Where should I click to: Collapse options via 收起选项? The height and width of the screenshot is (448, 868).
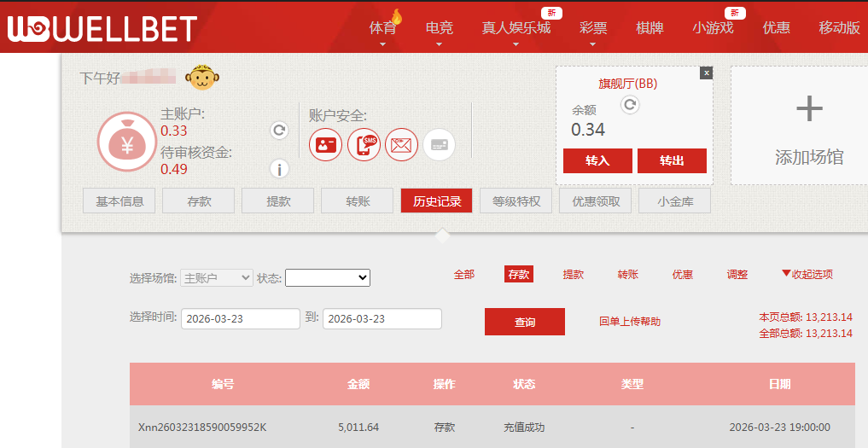pos(807,274)
